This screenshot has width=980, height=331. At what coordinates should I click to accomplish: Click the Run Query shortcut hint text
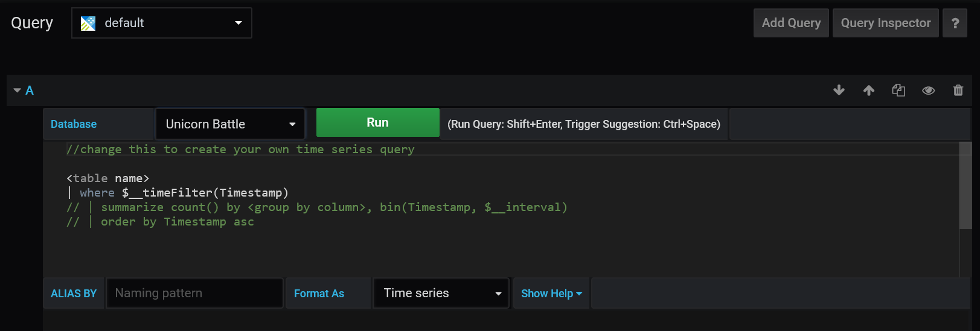tap(584, 124)
